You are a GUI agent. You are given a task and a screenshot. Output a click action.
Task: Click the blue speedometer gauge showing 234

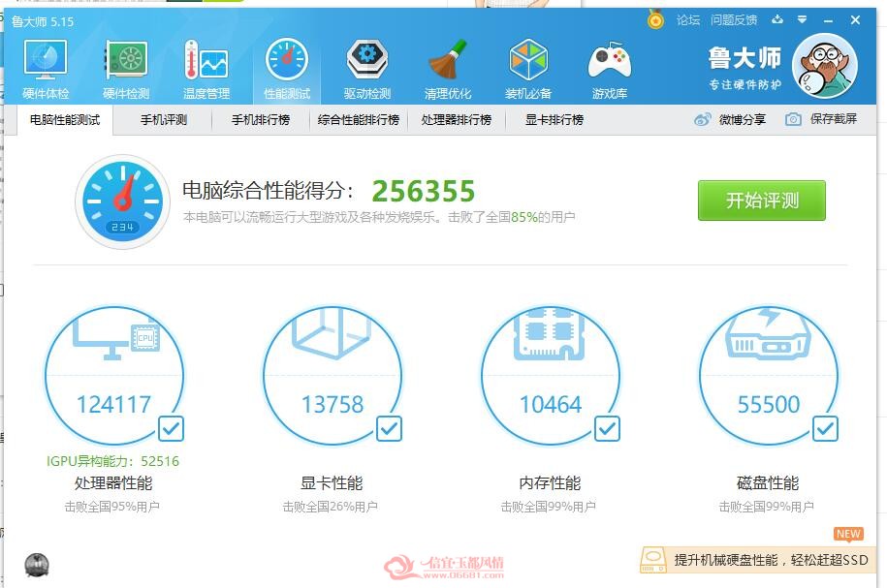122,201
